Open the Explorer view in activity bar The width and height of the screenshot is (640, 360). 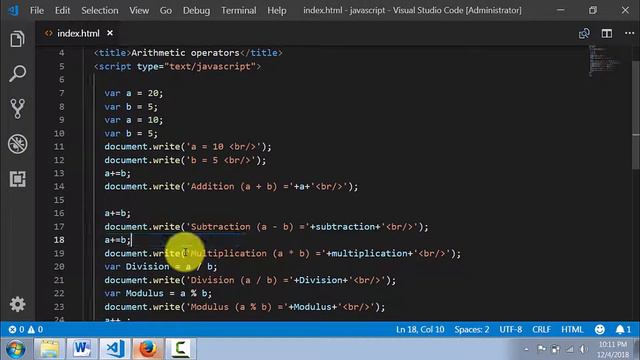[17, 39]
